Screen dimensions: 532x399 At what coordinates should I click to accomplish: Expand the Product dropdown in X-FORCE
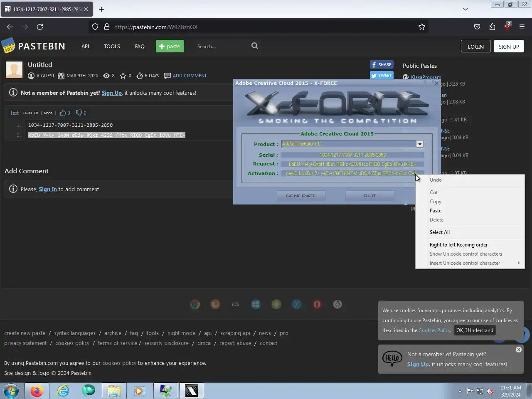click(420, 144)
